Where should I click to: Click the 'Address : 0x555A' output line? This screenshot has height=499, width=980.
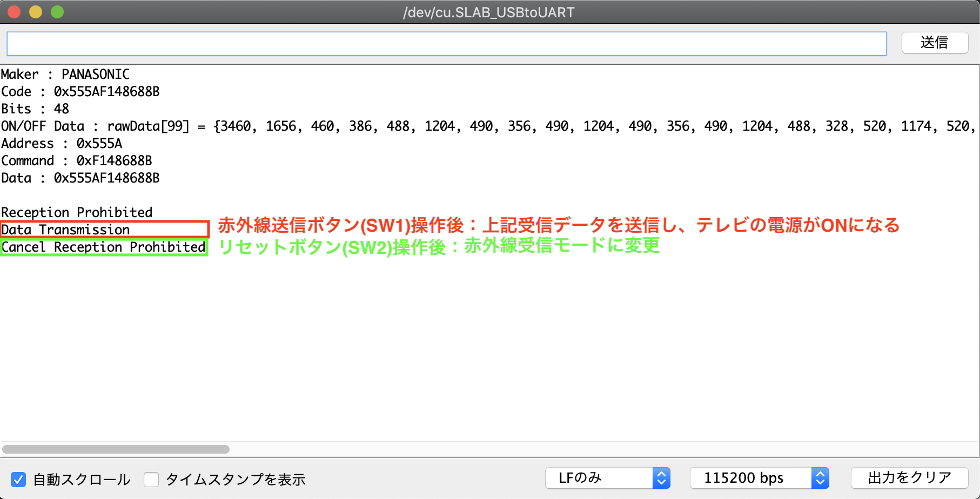[x=62, y=143]
